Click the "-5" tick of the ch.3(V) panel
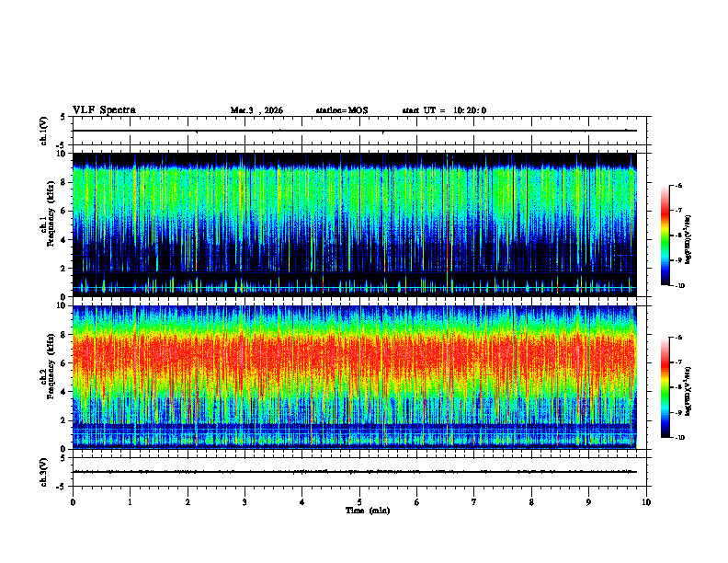The width and height of the screenshot is (728, 563). point(63,487)
